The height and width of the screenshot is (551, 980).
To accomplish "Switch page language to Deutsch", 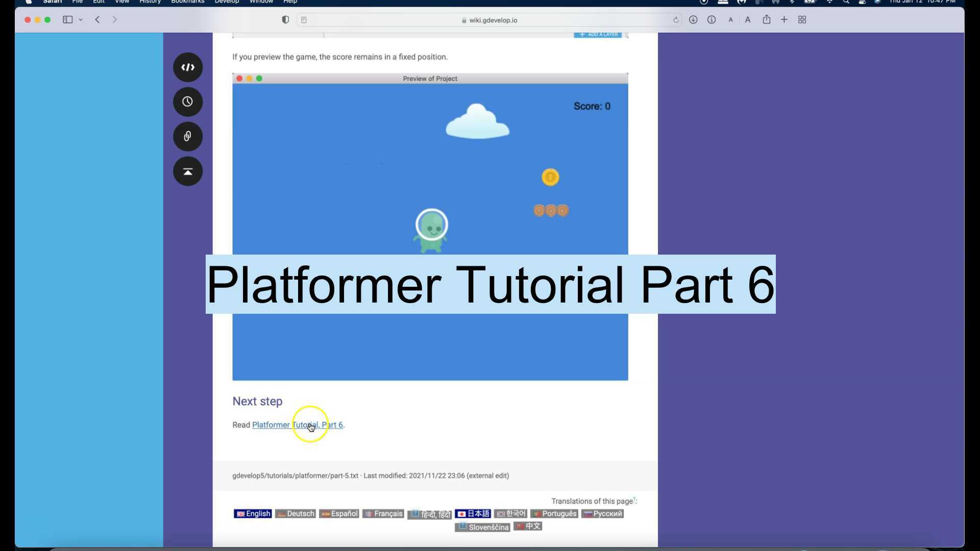I will click(x=295, y=514).
